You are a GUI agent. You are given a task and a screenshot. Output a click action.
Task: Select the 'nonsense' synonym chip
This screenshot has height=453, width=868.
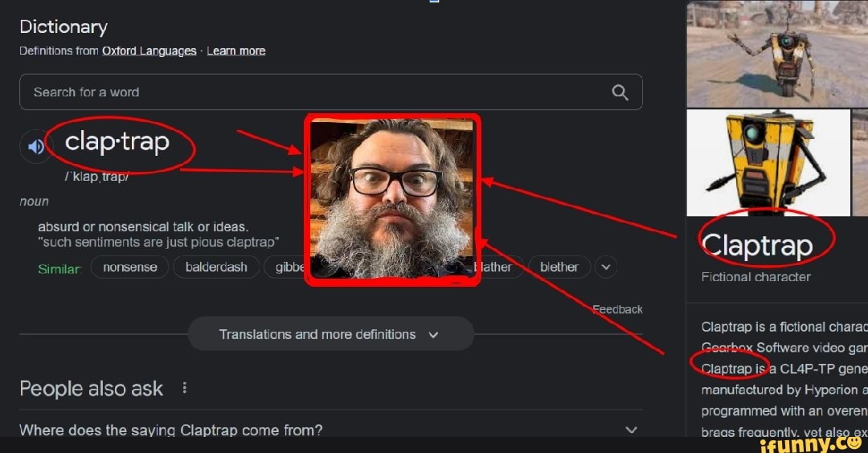pyautogui.click(x=129, y=267)
